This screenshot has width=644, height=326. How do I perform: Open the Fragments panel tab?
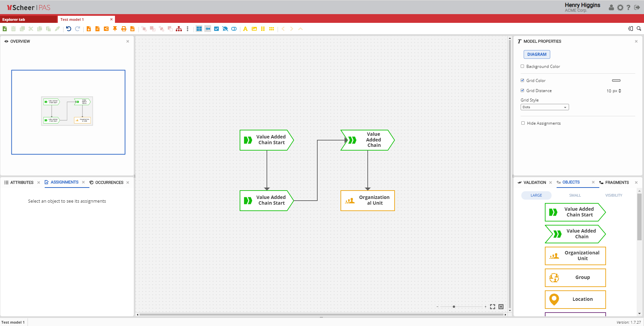[617, 182]
